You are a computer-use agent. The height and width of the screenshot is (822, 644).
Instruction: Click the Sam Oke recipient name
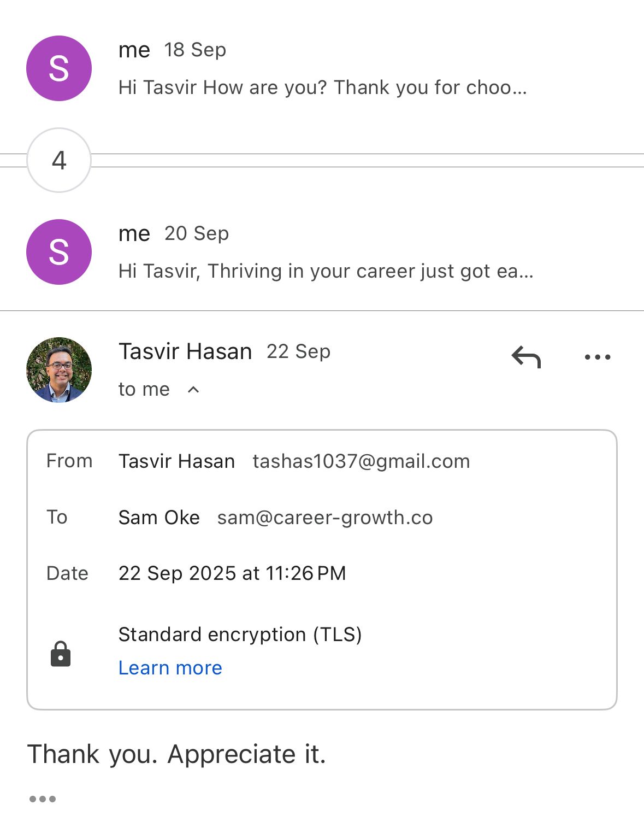pos(159,518)
